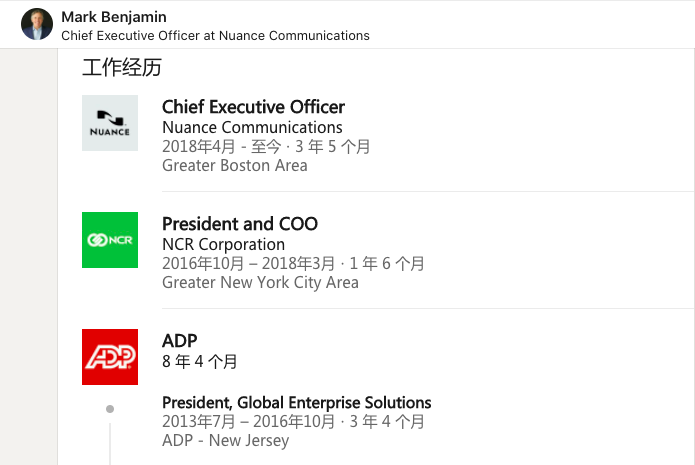Select the Nuance tenure date line
Screen dimensions: 695x465
(x=266, y=146)
